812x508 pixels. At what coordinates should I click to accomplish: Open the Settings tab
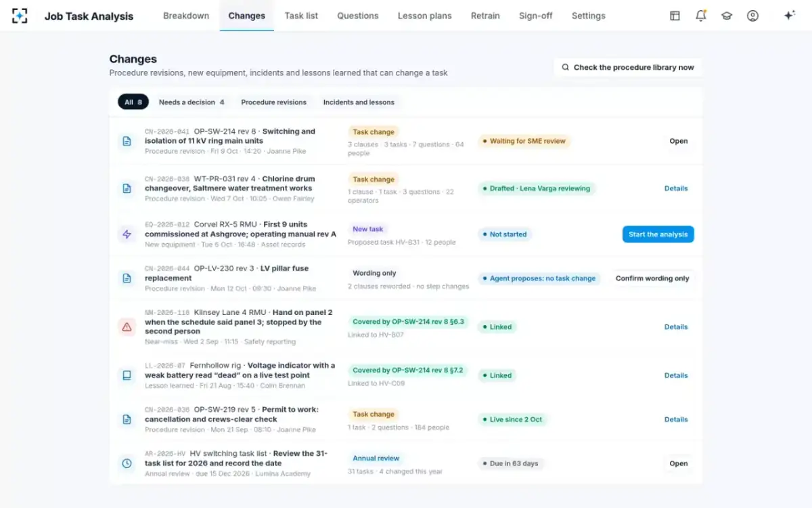[589, 16]
